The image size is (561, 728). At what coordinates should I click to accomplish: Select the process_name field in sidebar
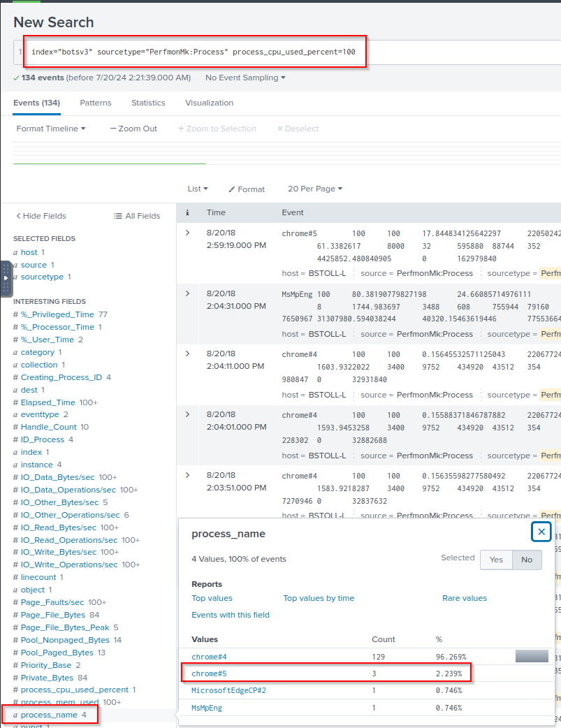coord(49,715)
